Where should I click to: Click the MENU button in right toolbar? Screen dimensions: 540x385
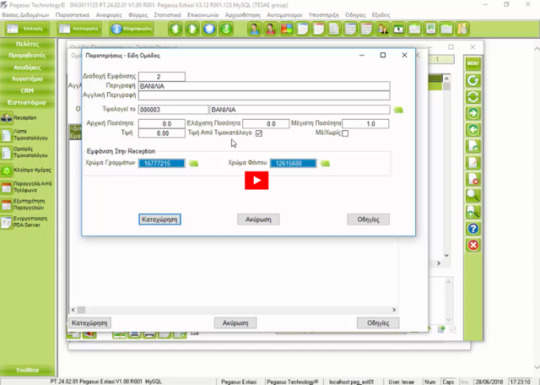tap(473, 63)
